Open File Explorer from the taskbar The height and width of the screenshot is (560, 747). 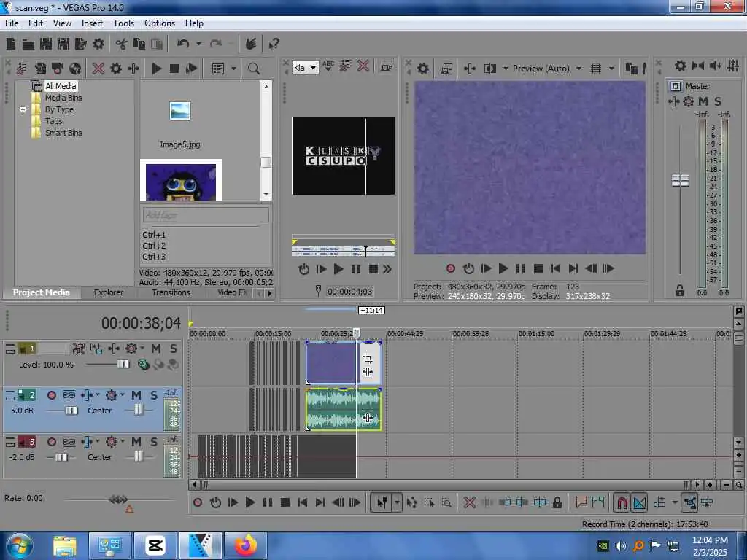(x=65, y=545)
